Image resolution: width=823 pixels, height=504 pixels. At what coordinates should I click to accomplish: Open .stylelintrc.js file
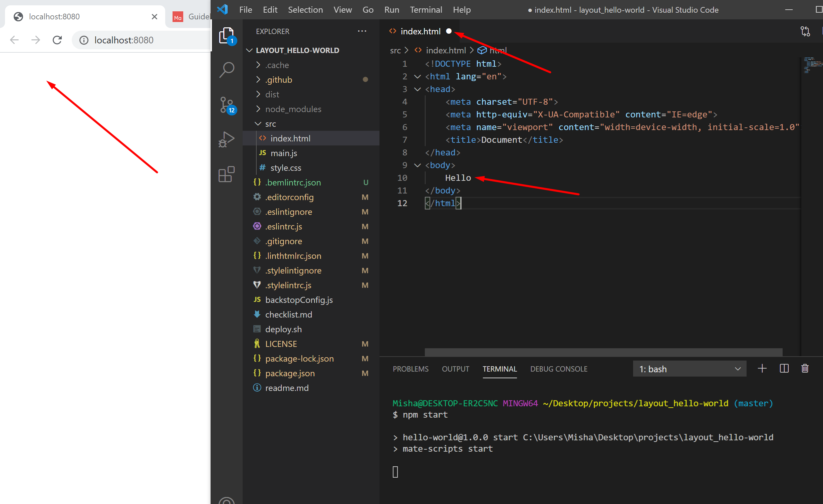pyautogui.click(x=311, y=286)
